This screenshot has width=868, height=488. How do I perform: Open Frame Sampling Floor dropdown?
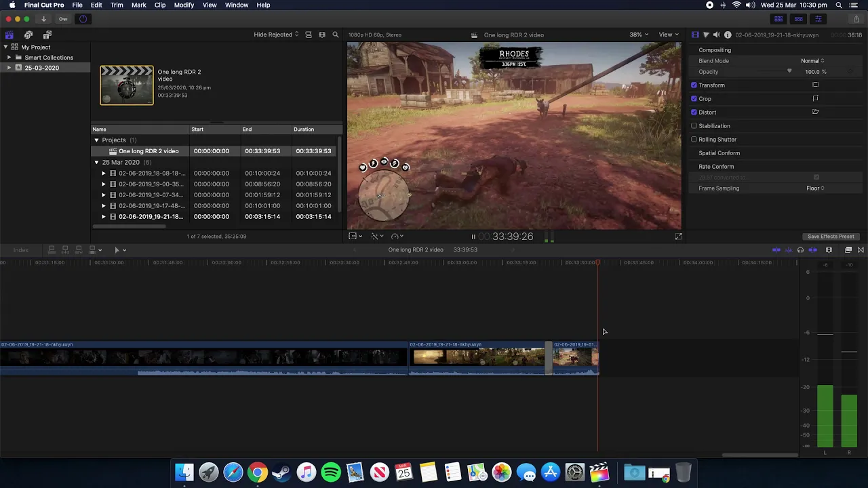click(815, 188)
